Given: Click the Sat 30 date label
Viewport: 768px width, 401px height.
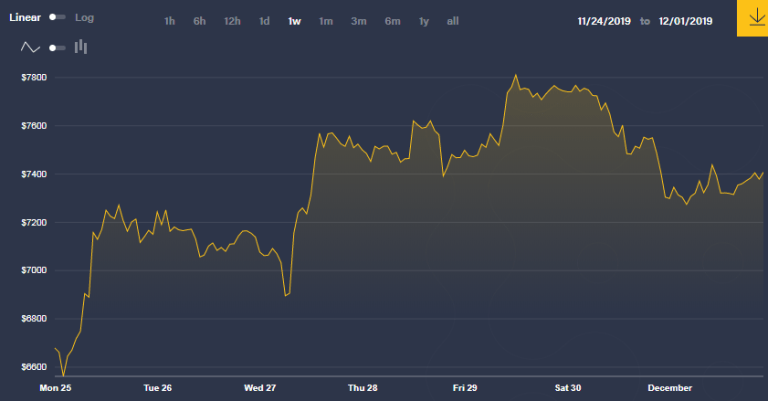Looking at the screenshot, I should [x=568, y=388].
